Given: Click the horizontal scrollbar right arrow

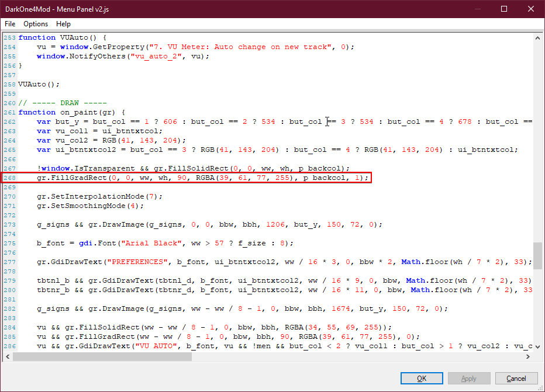Looking at the screenshot, I should 527,355.
